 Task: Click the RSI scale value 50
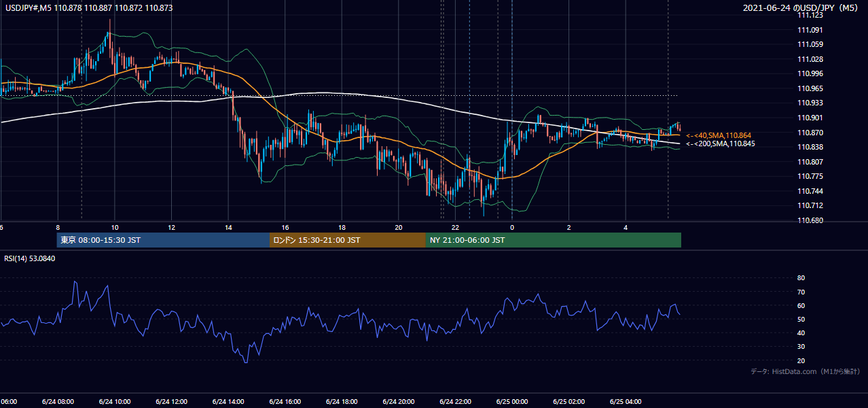(801, 319)
